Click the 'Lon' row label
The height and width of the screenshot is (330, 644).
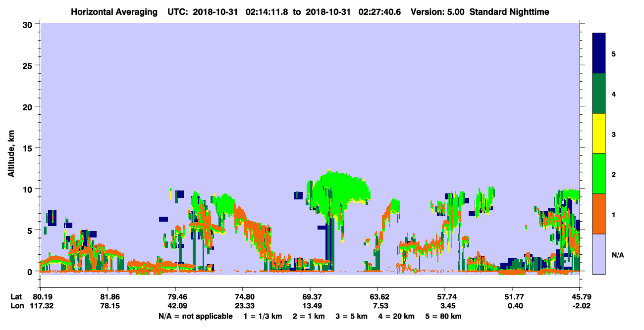[x=17, y=306]
